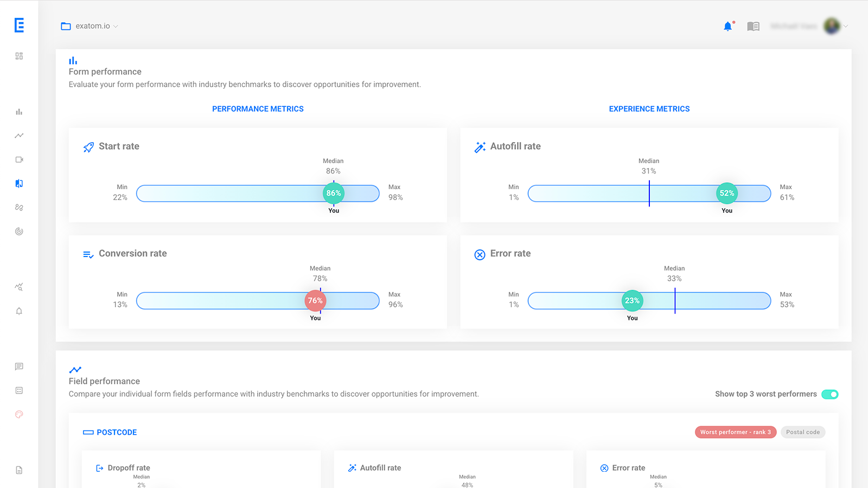Image resolution: width=868 pixels, height=488 pixels.
Task: Toggle Show top 3 worst performers switch
Action: pos(829,394)
